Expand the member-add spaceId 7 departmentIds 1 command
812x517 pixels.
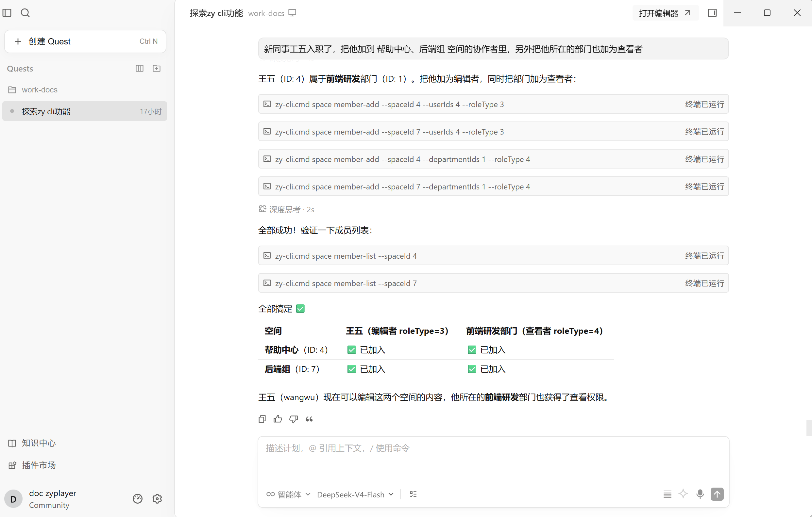coord(493,186)
